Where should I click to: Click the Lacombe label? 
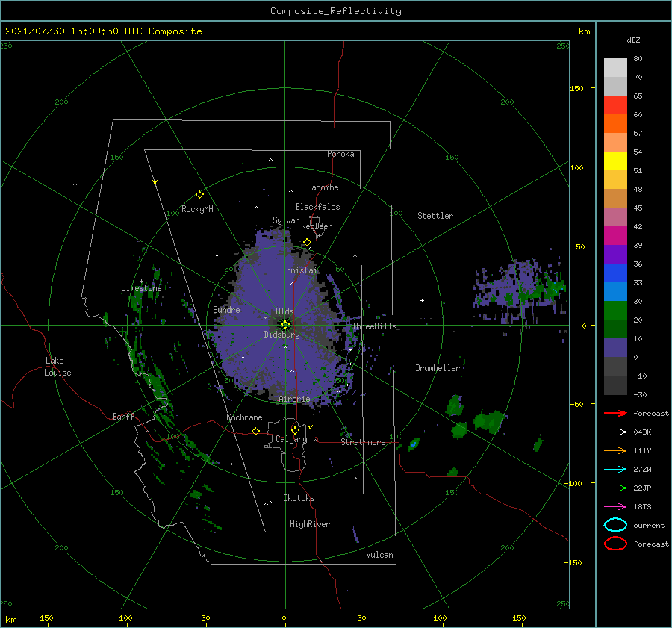[x=323, y=187]
